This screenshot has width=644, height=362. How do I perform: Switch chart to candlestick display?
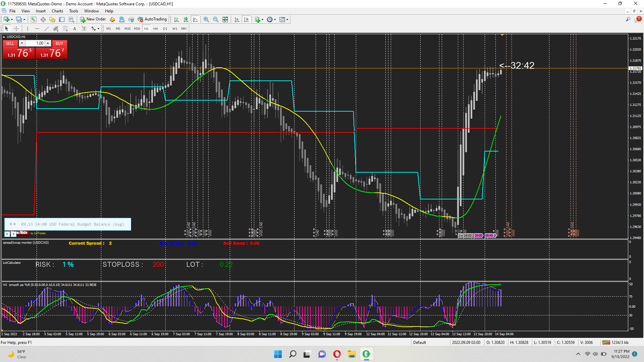pos(186,19)
